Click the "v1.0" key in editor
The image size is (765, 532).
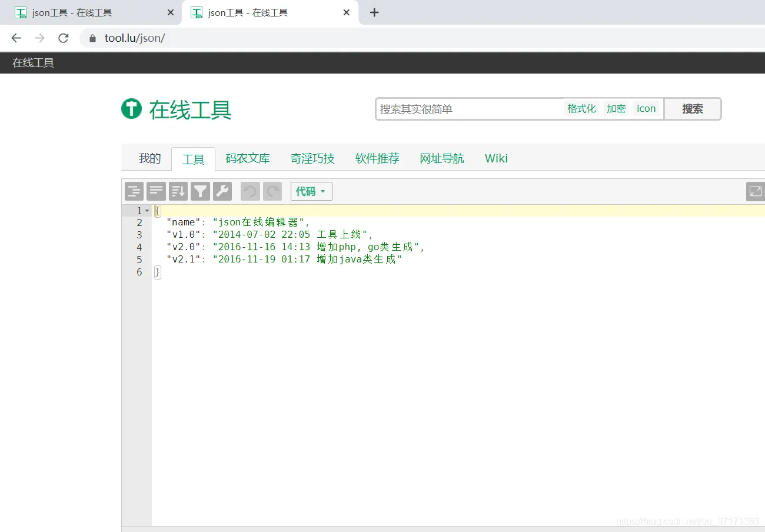pos(184,235)
